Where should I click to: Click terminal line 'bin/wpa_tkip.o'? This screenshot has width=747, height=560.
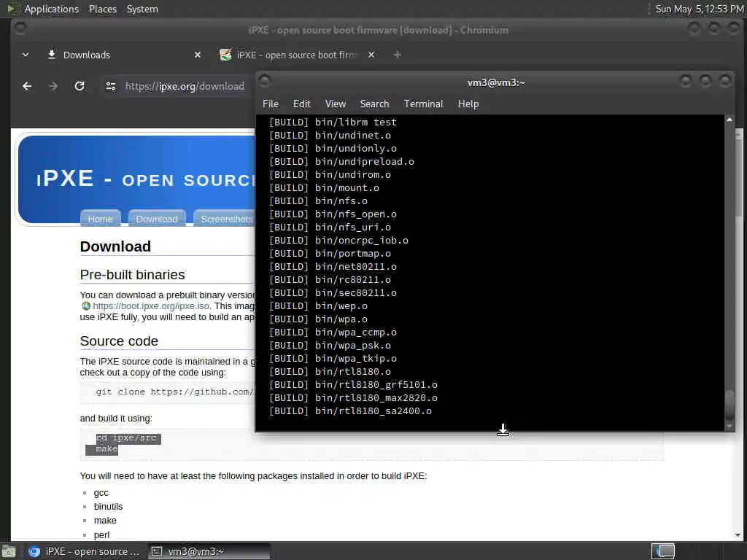355,359
